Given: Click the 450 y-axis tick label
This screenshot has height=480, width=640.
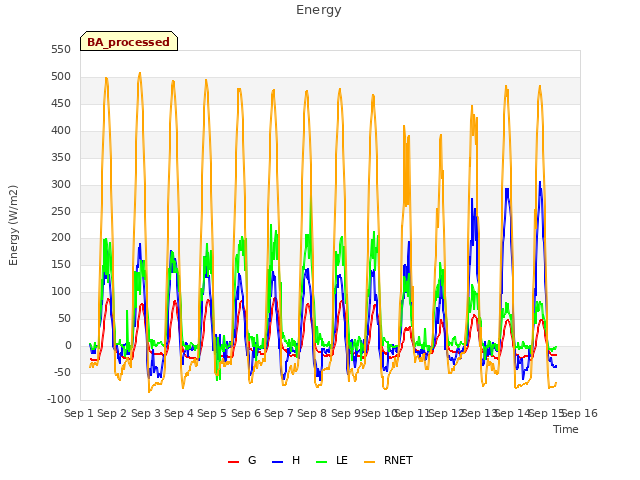Looking at the screenshot, I should click(61, 104).
